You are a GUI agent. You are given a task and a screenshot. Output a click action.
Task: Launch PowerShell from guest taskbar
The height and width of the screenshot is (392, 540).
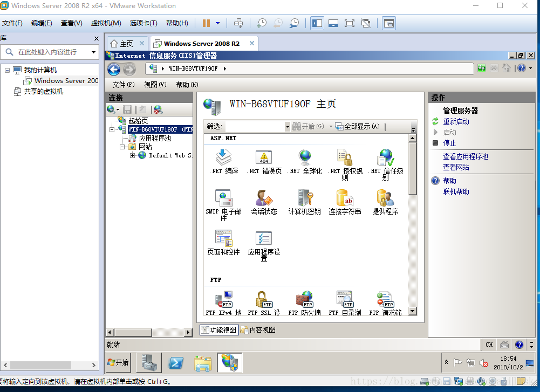click(176, 363)
